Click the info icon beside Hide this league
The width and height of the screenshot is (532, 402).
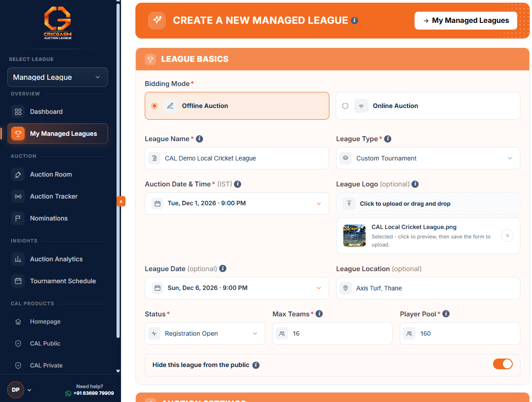point(256,365)
